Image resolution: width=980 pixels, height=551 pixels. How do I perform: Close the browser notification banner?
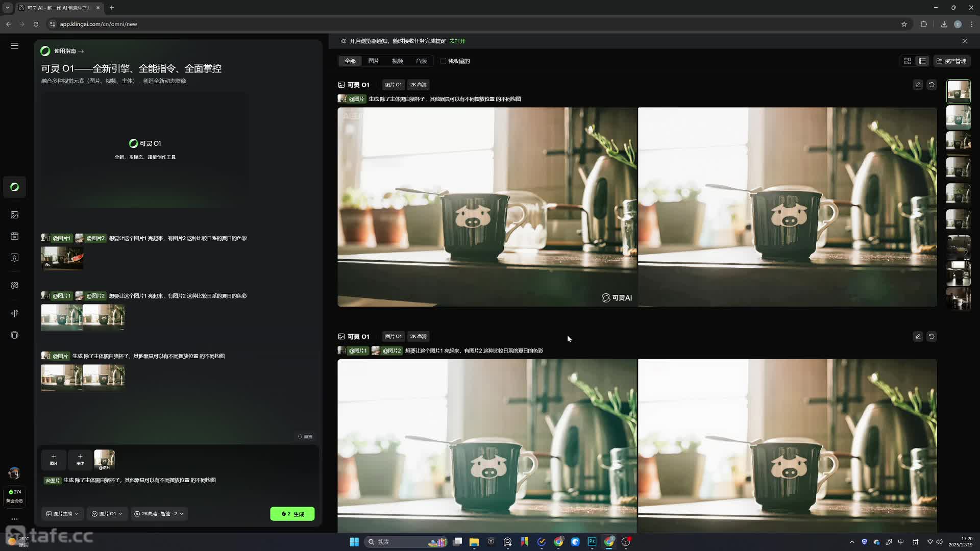coord(964,41)
